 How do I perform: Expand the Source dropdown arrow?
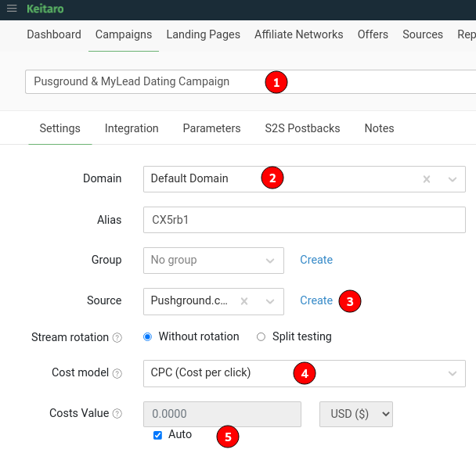click(x=270, y=301)
